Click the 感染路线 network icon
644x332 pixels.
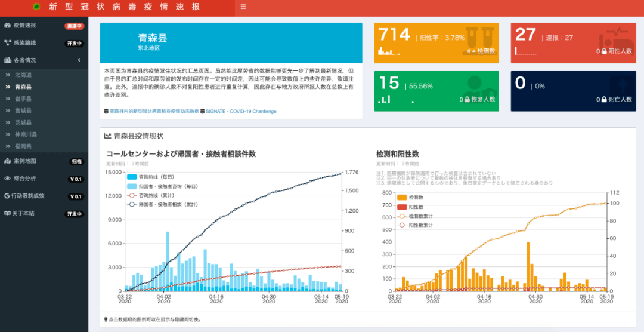[x=7, y=43]
